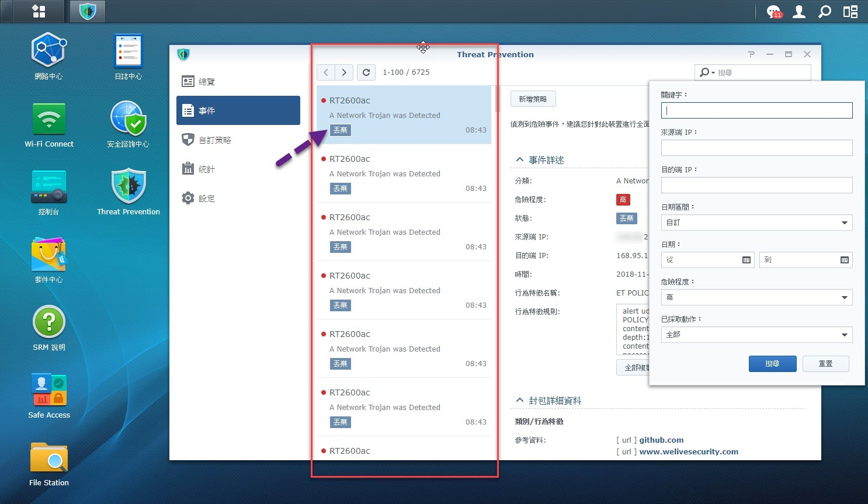
Task: Open the widgets panel icon
Action: [850, 12]
